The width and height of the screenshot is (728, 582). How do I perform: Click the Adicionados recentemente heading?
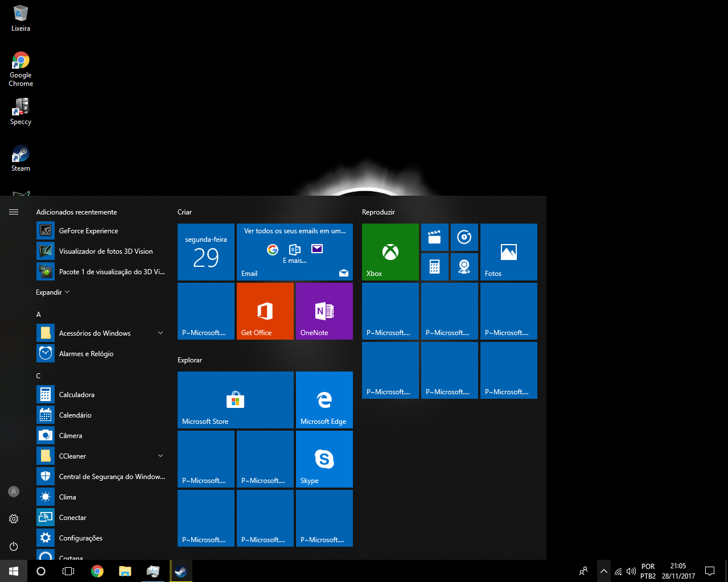(x=77, y=212)
